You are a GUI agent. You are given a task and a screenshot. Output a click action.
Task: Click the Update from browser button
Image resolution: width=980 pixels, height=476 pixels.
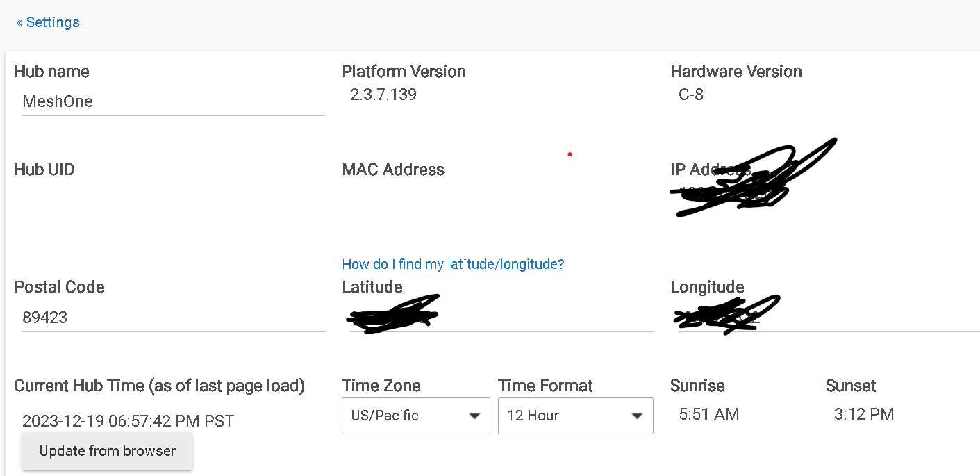[x=108, y=451]
